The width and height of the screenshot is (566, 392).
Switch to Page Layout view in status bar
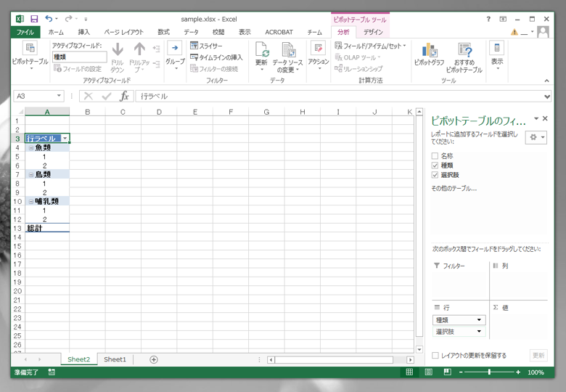tap(428, 372)
